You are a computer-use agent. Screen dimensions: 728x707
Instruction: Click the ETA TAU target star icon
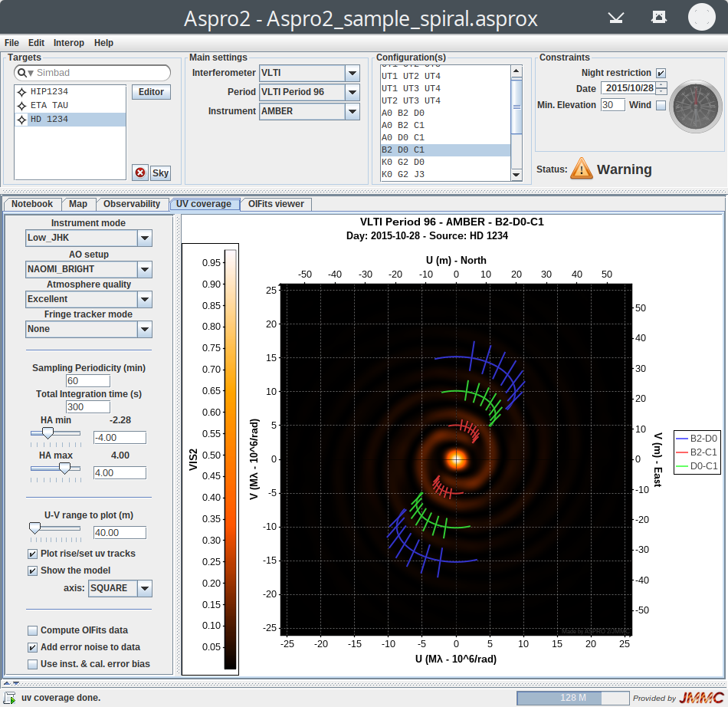click(x=21, y=106)
